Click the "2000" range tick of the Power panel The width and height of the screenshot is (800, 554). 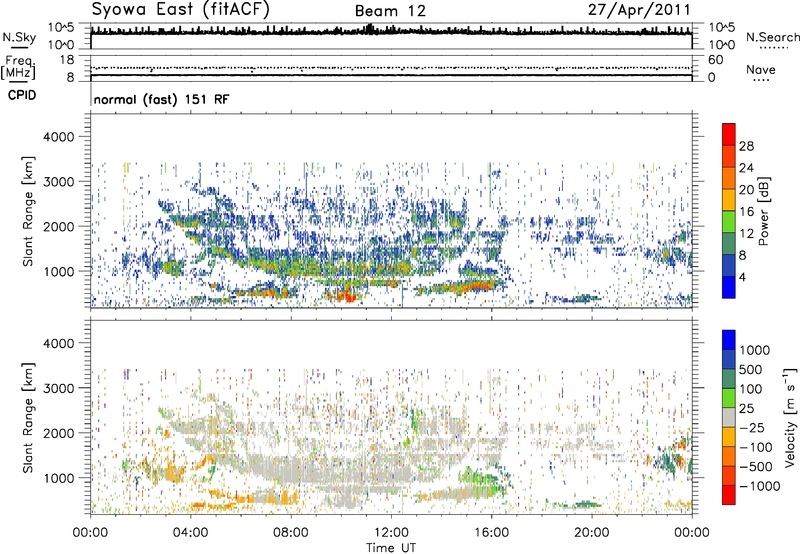[58, 226]
